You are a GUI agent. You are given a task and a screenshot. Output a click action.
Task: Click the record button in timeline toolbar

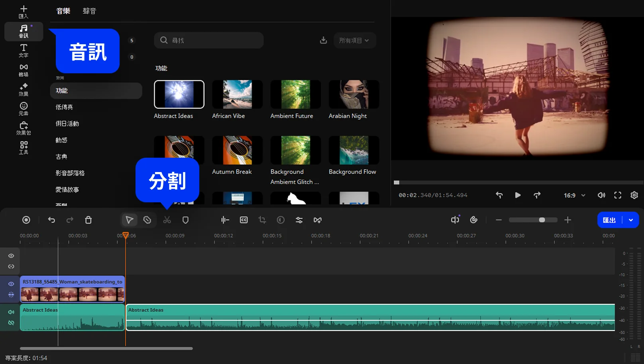(x=26, y=220)
